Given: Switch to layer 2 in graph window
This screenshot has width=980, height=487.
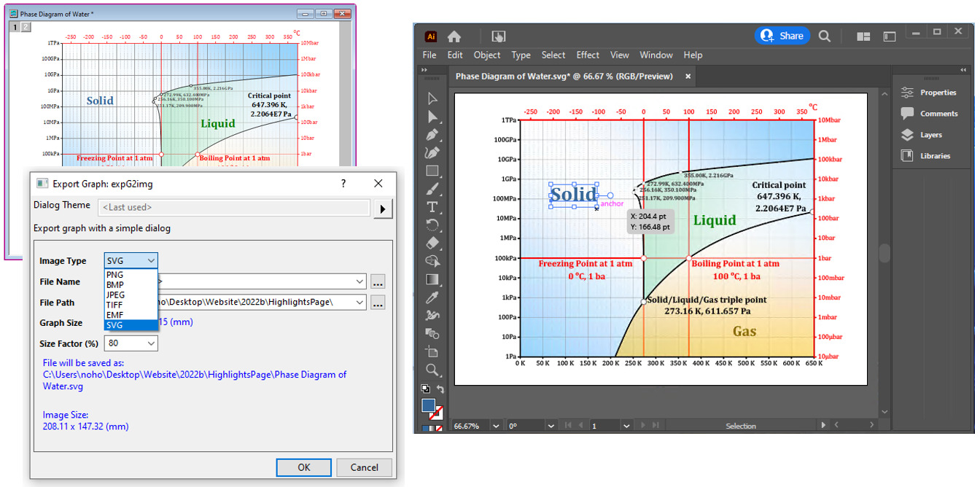Looking at the screenshot, I should [x=26, y=27].
